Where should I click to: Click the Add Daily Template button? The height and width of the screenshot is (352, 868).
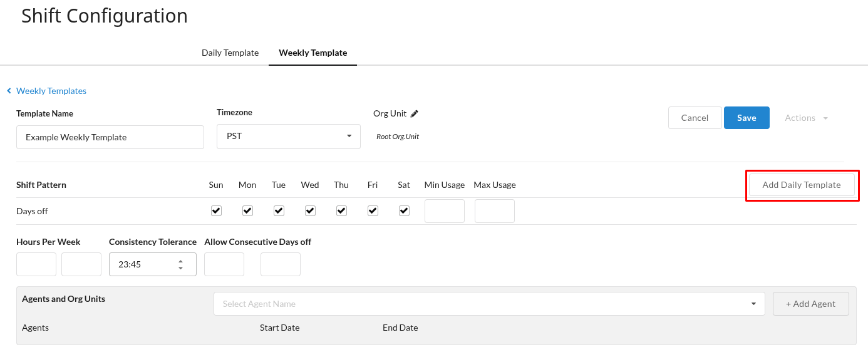click(x=801, y=185)
